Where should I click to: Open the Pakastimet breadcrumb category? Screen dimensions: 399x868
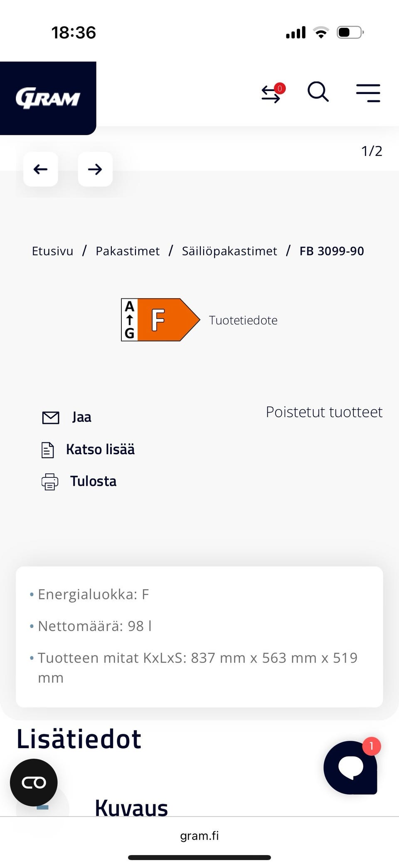pyautogui.click(x=128, y=251)
